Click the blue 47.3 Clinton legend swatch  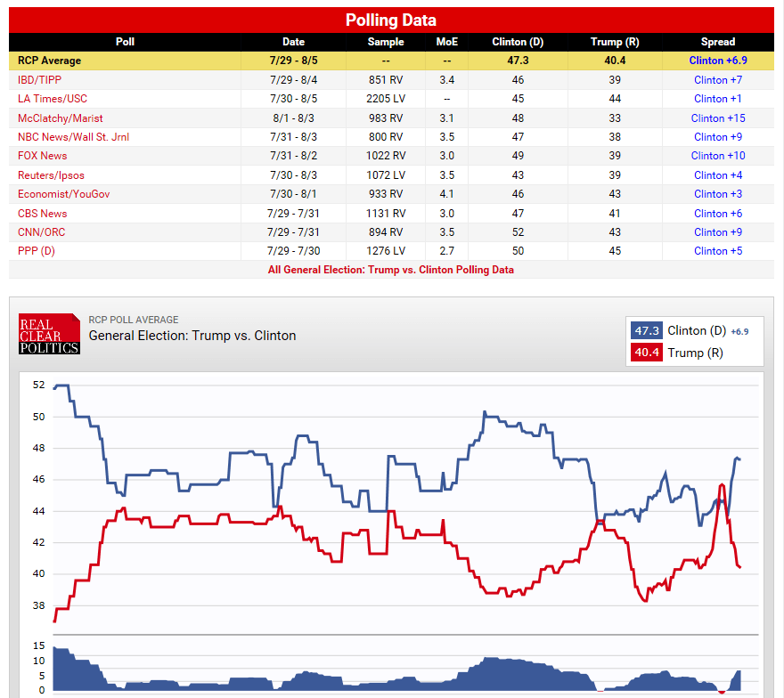[647, 331]
